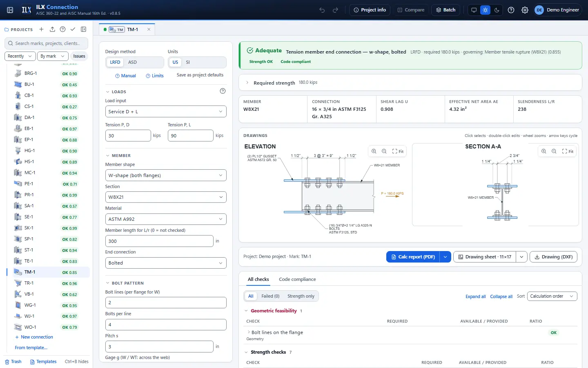588x368 pixels.
Task: Open Load input Service D + L dropdown
Action: tap(166, 112)
